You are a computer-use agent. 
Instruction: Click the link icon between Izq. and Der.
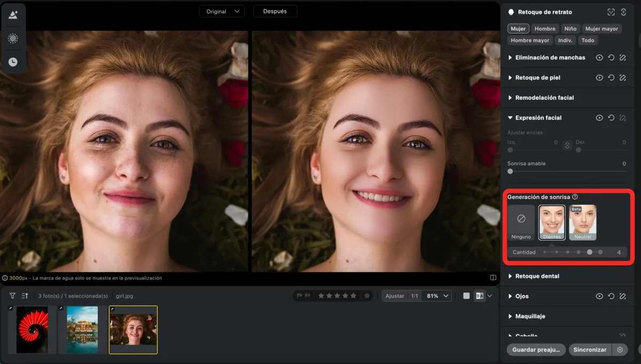567,145
